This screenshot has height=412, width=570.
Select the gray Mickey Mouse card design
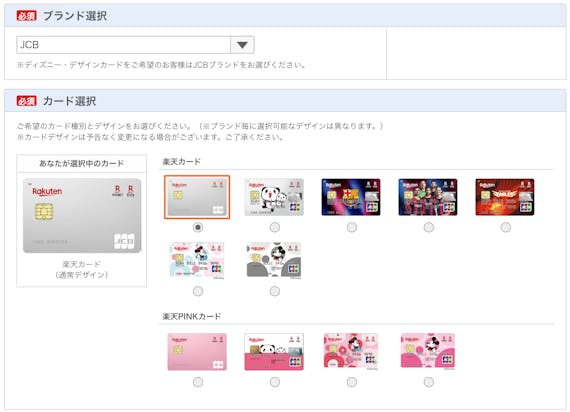click(x=274, y=261)
